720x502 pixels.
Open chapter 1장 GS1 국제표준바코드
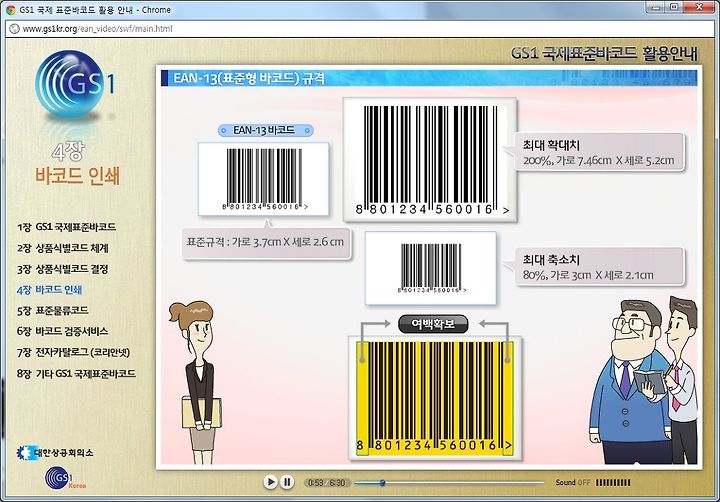[x=67, y=227]
